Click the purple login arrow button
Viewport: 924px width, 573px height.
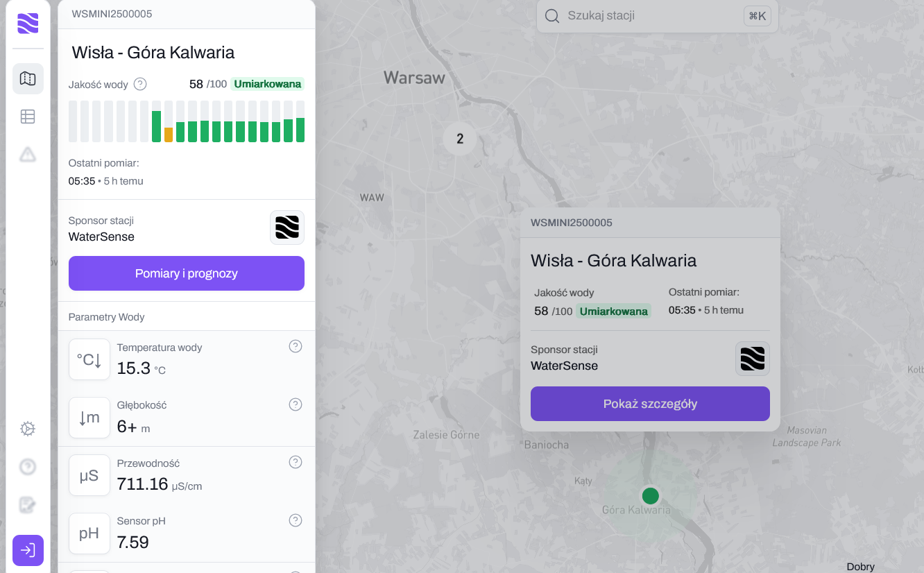click(x=28, y=550)
